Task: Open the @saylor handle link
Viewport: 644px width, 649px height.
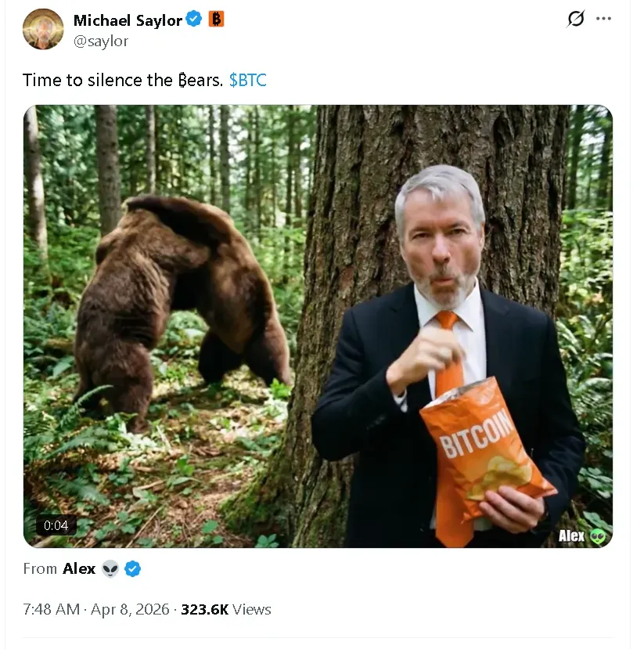Action: [x=101, y=41]
